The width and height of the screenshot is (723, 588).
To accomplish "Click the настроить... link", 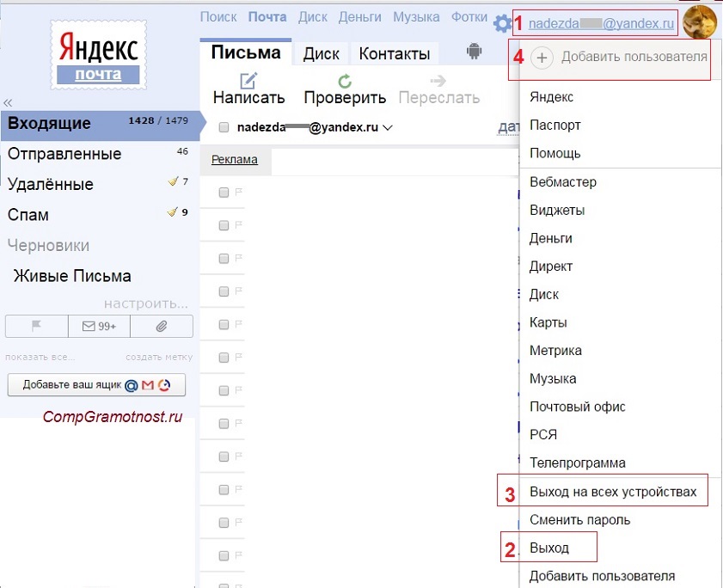I will [x=145, y=303].
